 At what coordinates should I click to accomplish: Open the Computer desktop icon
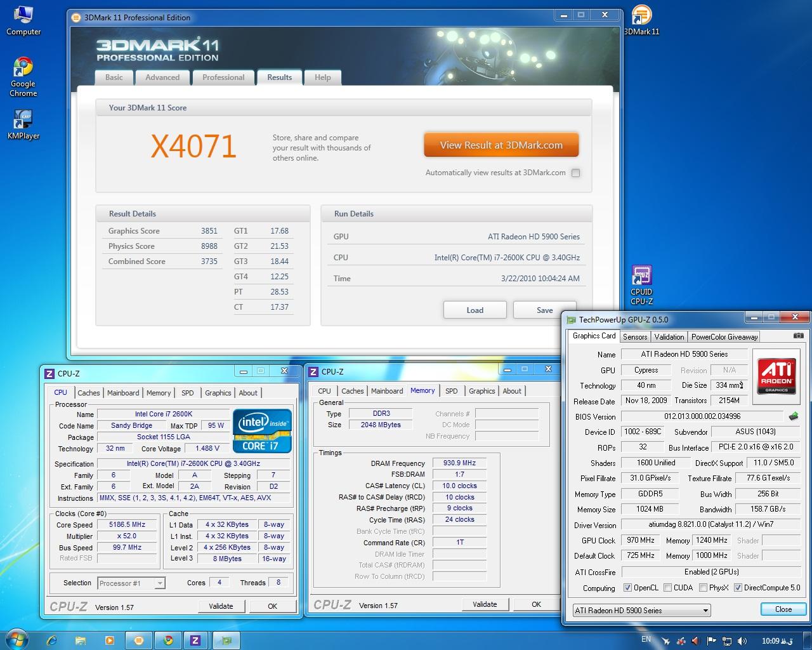click(x=23, y=20)
